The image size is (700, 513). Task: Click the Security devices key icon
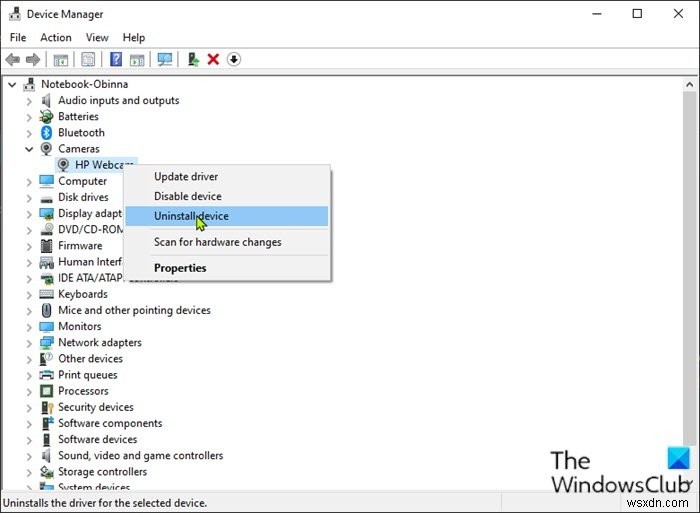(x=47, y=407)
